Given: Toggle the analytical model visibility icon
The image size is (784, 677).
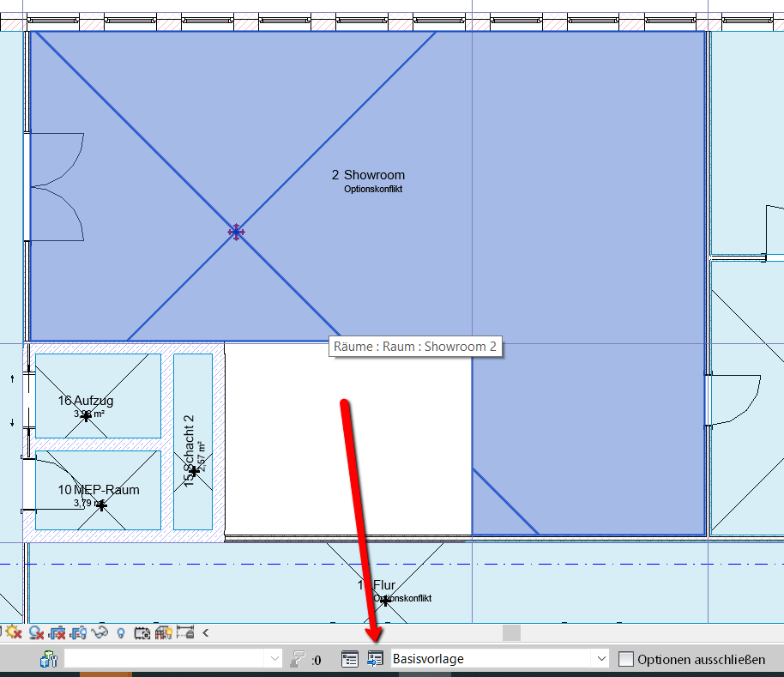Looking at the screenshot, I should [164, 633].
